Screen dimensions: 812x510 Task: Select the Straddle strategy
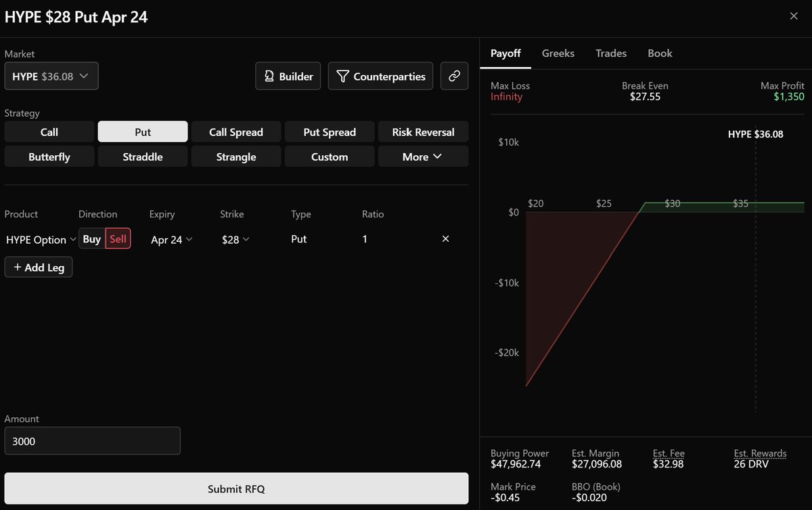143,156
